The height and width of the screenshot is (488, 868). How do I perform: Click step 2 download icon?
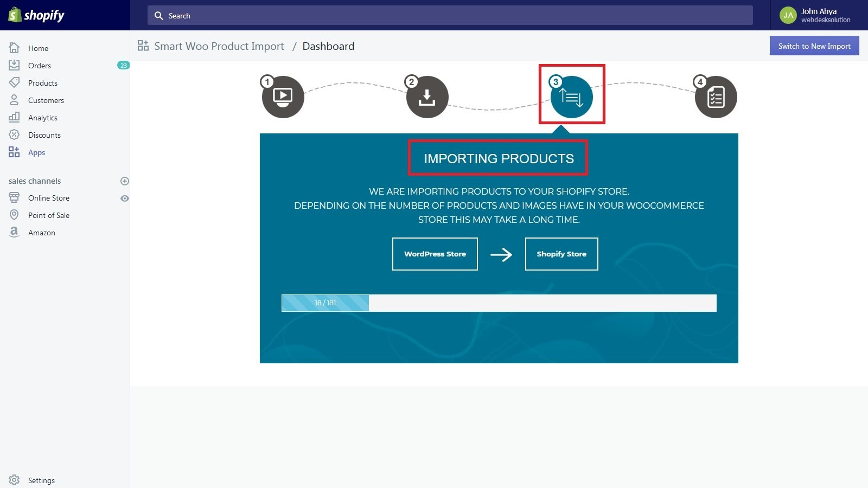427,97
